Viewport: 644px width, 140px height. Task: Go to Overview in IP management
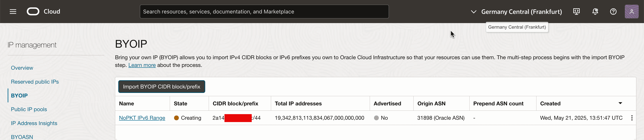(x=22, y=68)
